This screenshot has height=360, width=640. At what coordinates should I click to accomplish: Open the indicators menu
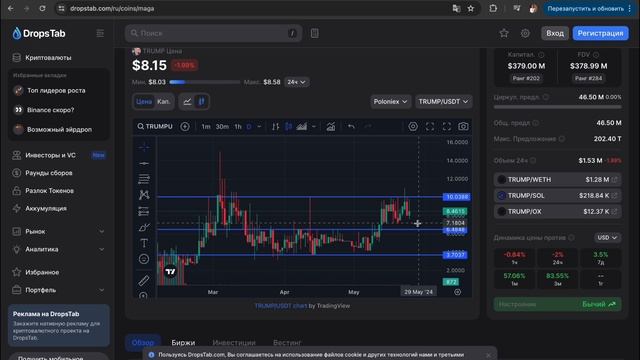[331, 127]
